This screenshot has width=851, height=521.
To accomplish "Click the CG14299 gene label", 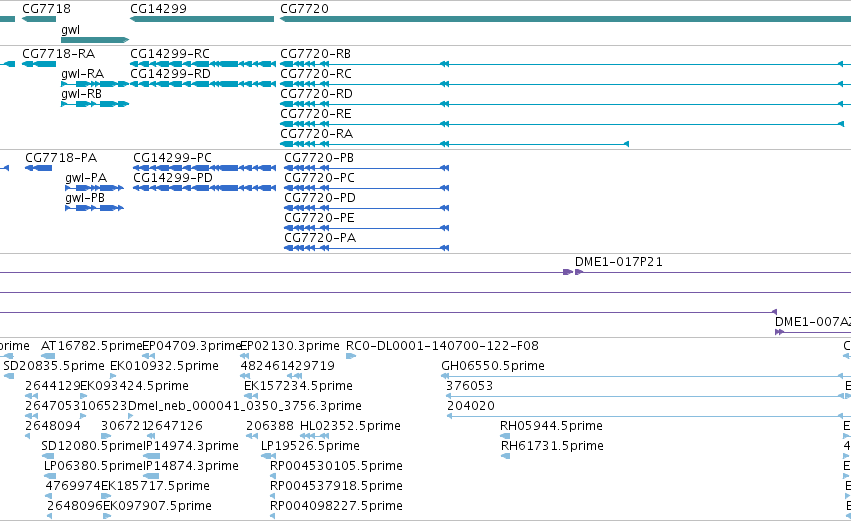I will coord(158,9).
